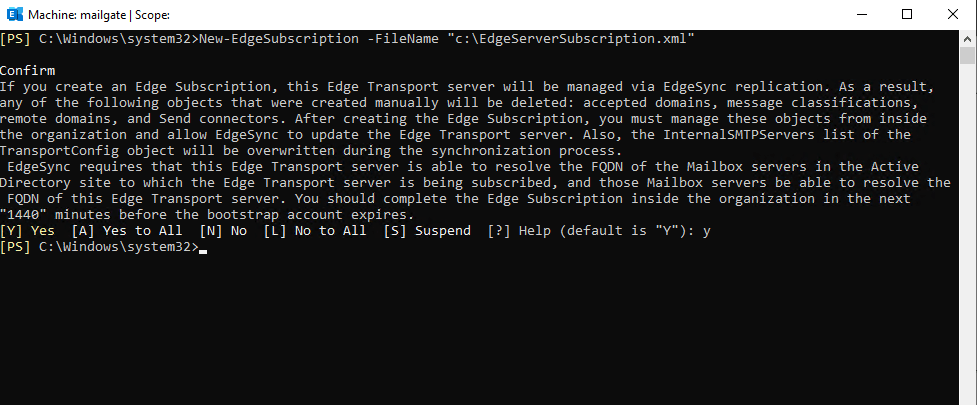Click the Confirm heading line
Image resolution: width=977 pixels, height=405 pixels.
[27, 70]
